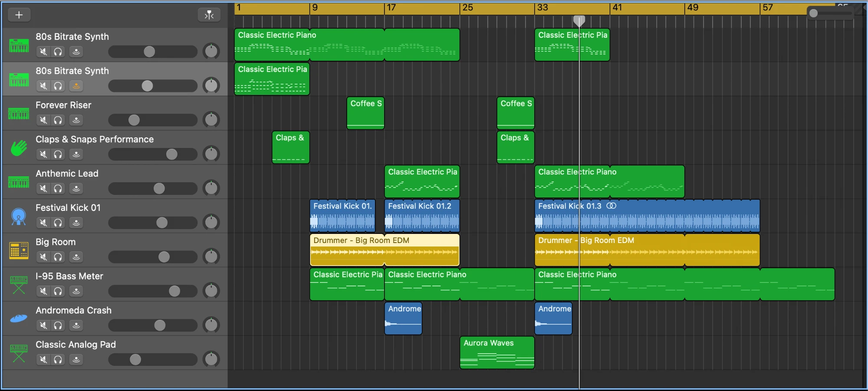Click the Claps & Snaps Performance volume slider
Image resolution: width=868 pixels, height=391 pixels.
point(153,154)
